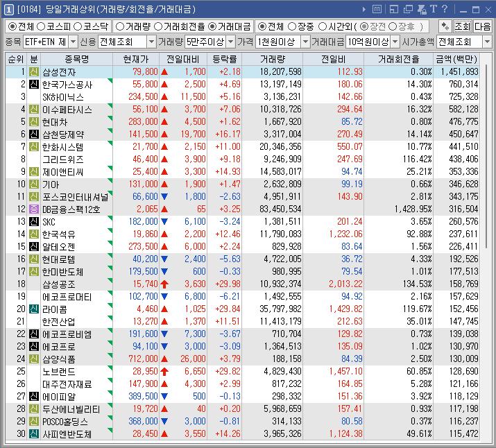
Task: Click the black 신 badge next to 알테오젠
Action: [x=34, y=247]
